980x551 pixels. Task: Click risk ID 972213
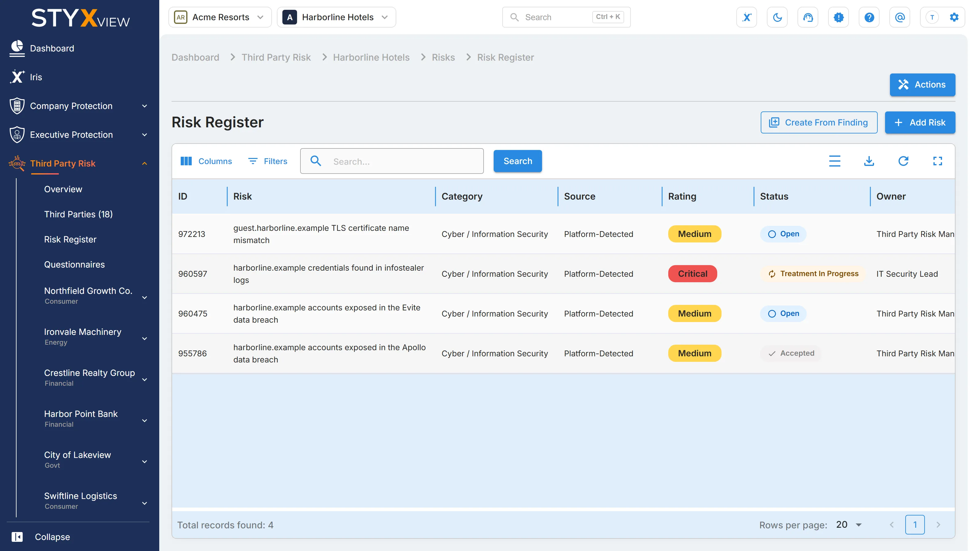pyautogui.click(x=192, y=234)
